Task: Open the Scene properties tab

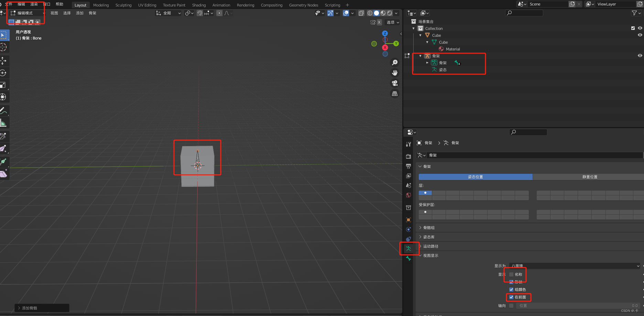Action: [408, 185]
